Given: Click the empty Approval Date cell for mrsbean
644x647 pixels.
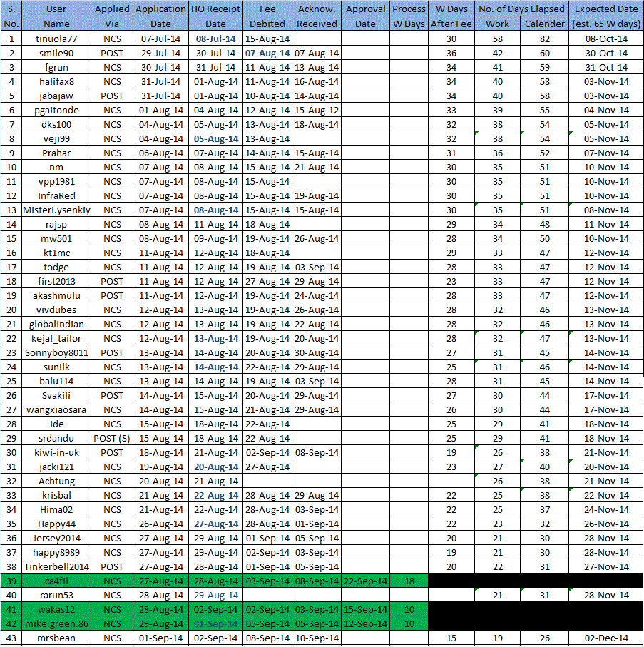Looking at the screenshot, I should [x=365, y=638].
